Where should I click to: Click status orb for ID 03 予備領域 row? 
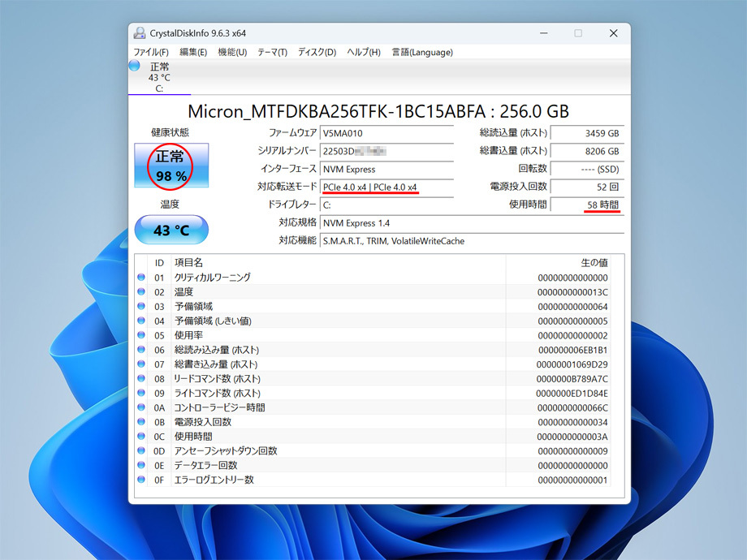[141, 306]
